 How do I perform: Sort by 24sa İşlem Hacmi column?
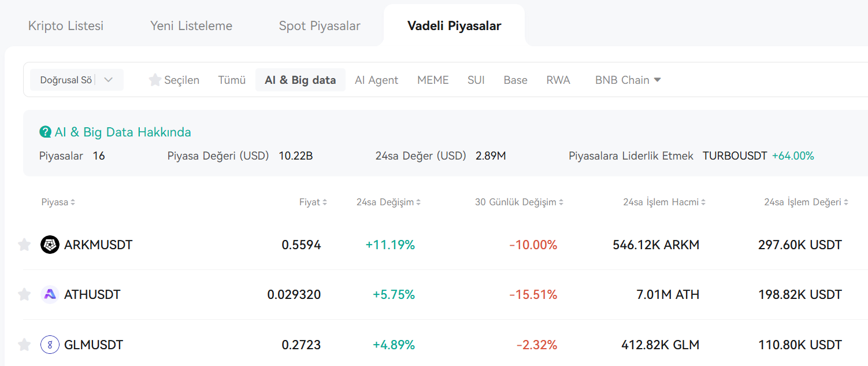[664, 202]
